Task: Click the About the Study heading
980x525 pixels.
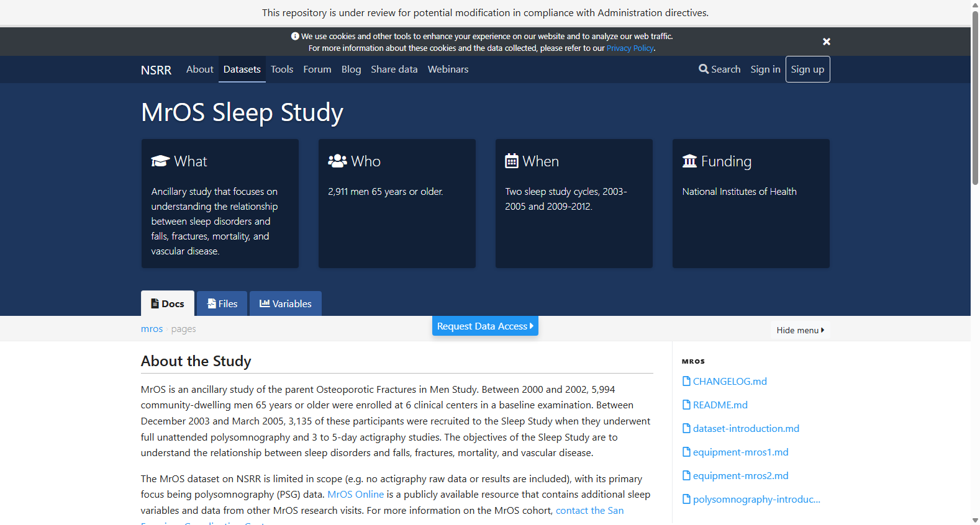Action: coord(196,361)
